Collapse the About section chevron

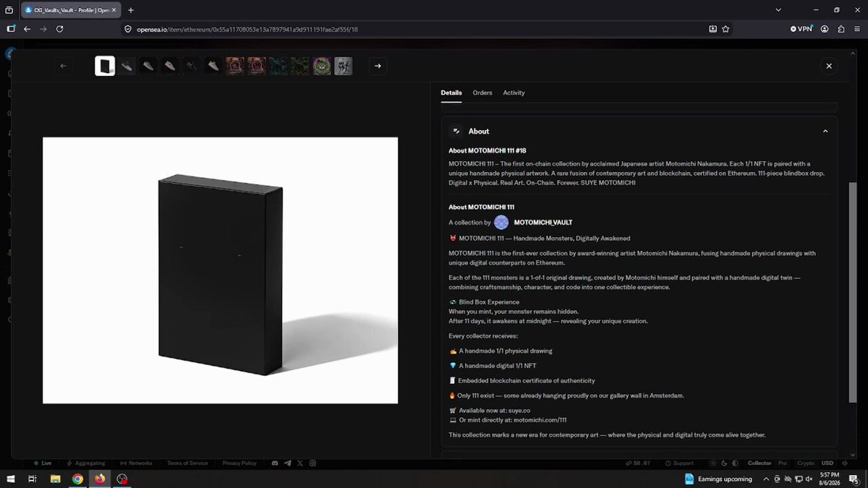(825, 131)
